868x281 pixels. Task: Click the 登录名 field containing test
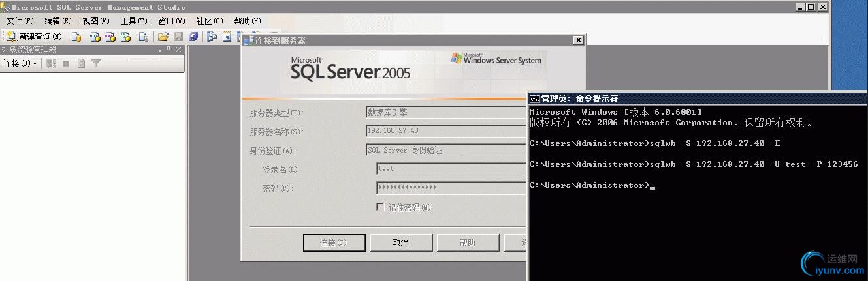(x=452, y=169)
